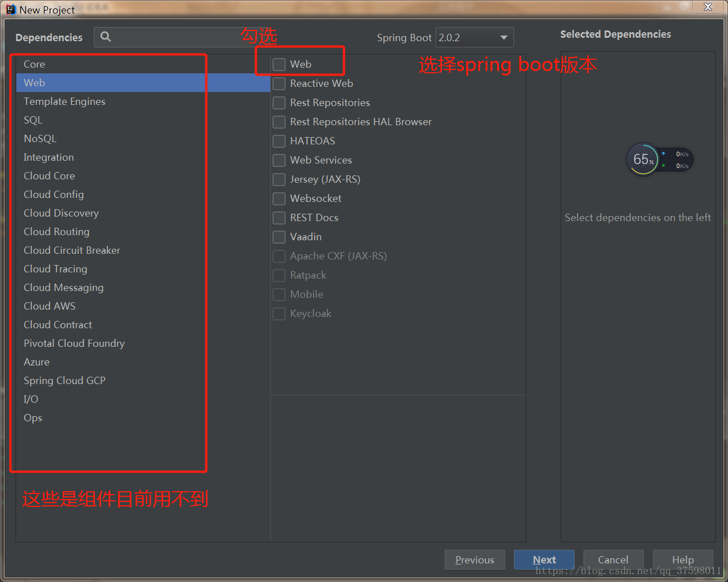The width and height of the screenshot is (728, 582).
Task: Select the I/O category
Action: pos(143,399)
